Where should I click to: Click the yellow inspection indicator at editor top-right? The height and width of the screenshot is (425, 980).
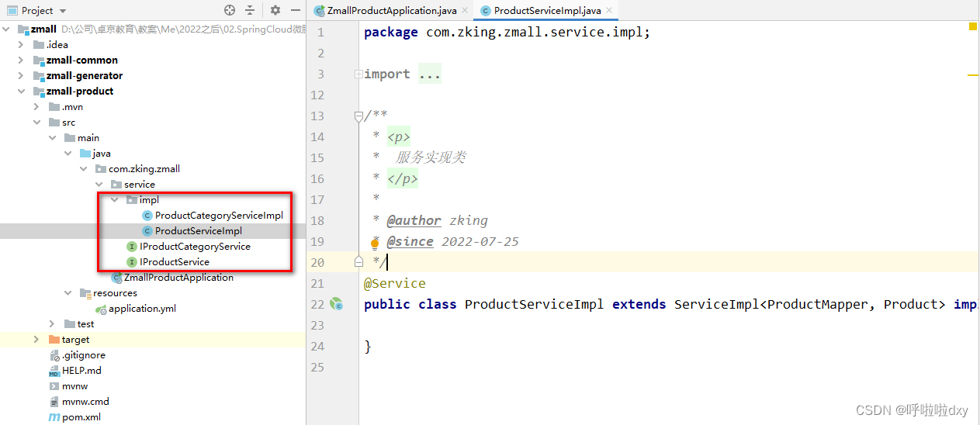coord(972,26)
